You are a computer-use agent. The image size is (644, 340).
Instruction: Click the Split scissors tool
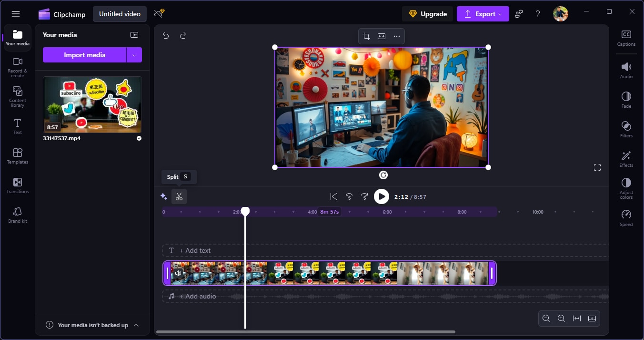[x=179, y=196]
